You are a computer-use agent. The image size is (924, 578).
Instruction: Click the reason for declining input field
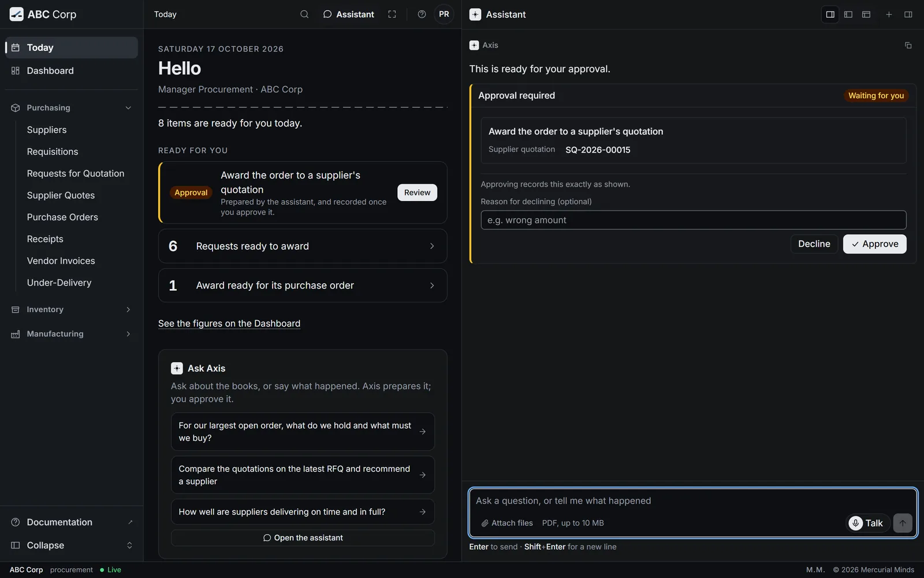pyautogui.click(x=694, y=220)
